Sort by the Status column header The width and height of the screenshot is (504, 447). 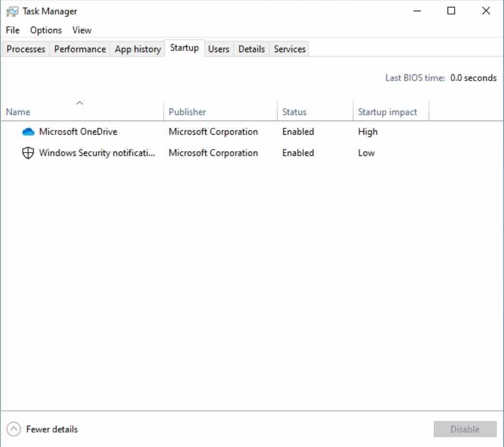point(315,112)
